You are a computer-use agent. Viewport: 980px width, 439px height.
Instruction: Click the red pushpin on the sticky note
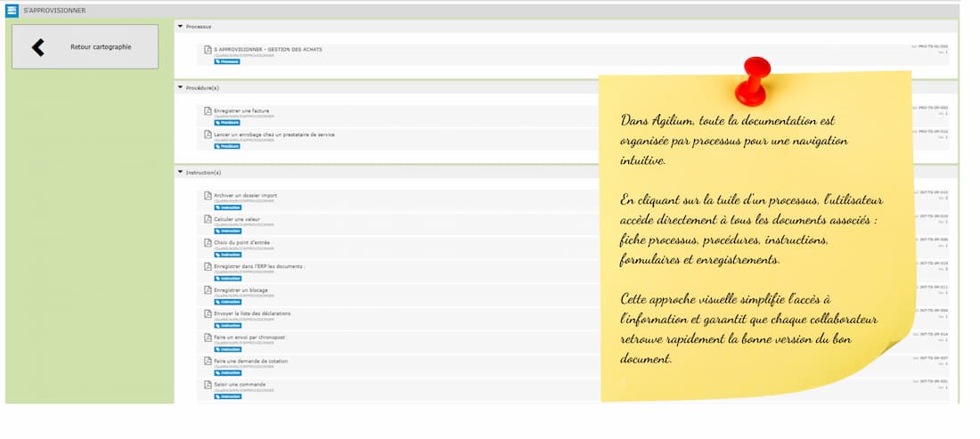[x=754, y=77]
